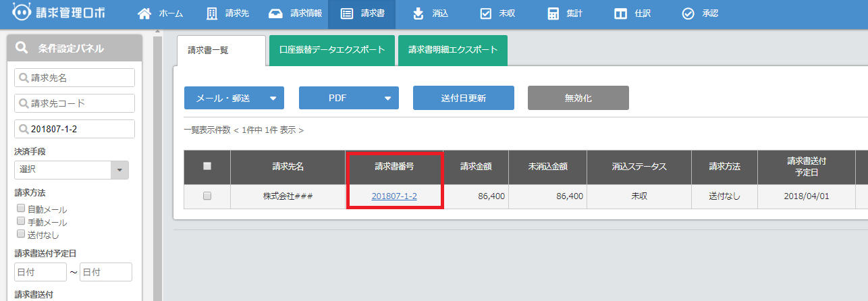Open 集計 calculator icon menu
Viewport: 868px width, 301px height.
[553, 14]
